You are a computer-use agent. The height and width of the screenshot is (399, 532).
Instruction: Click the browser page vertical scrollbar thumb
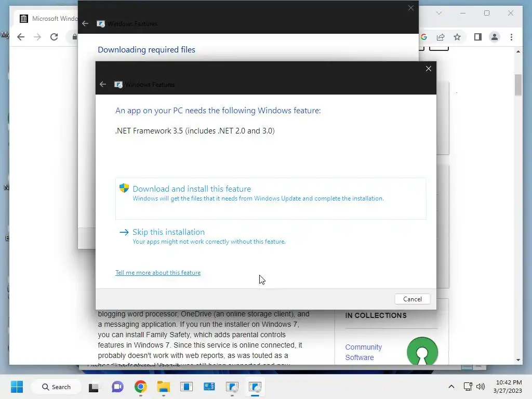click(x=518, y=85)
